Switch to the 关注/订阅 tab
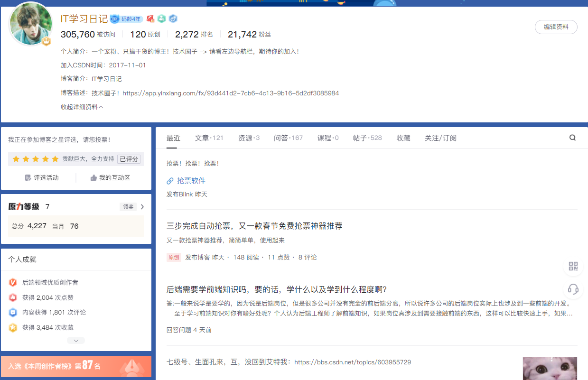 pyautogui.click(x=440, y=138)
